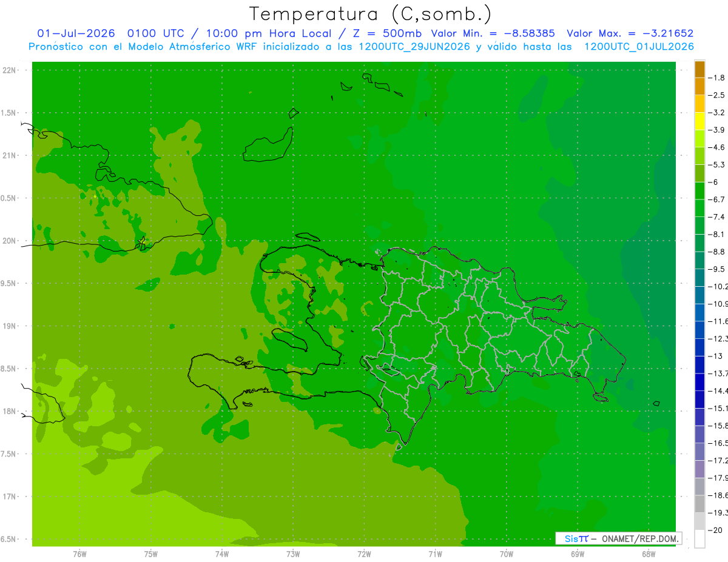Click the white bottom swatch of color scale
This screenshot has width=728, height=562.
pos(699,538)
